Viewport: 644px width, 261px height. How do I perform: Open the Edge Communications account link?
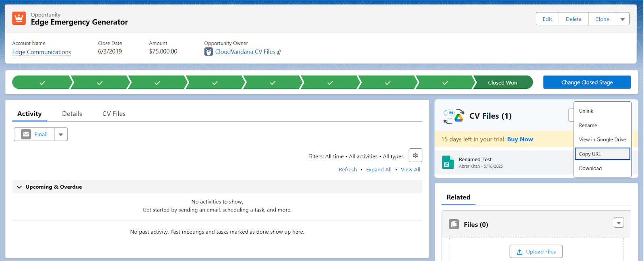pos(41,52)
